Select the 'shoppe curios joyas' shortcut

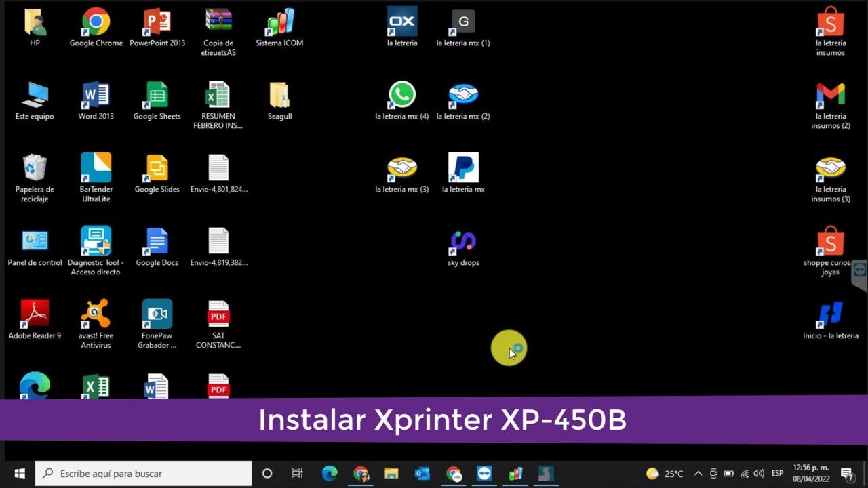[x=831, y=252]
